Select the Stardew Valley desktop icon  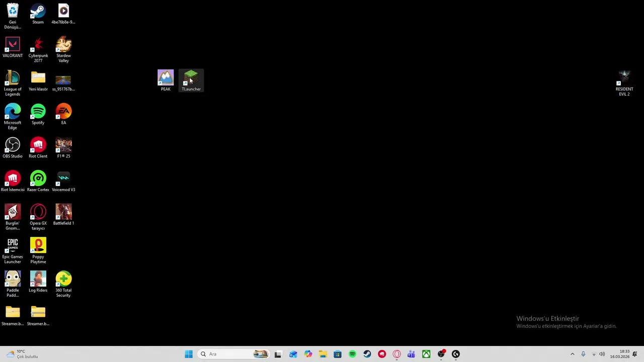(63, 49)
